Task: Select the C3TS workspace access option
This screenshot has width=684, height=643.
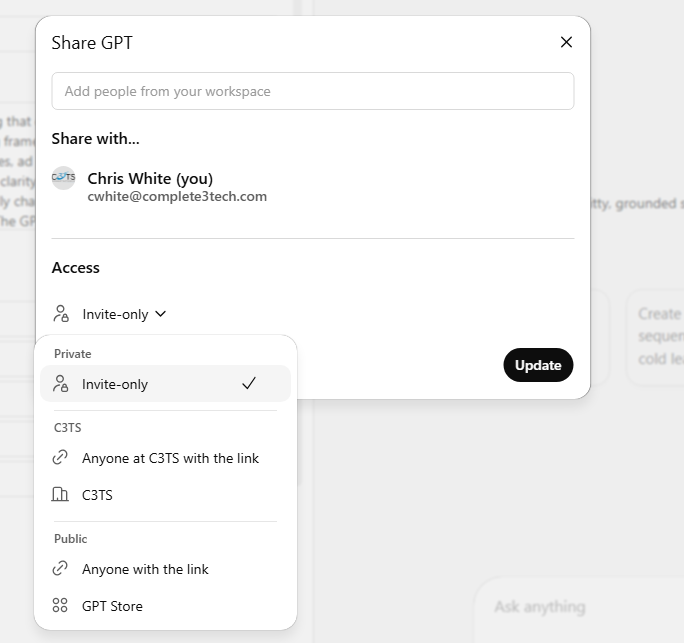Action: (97, 495)
